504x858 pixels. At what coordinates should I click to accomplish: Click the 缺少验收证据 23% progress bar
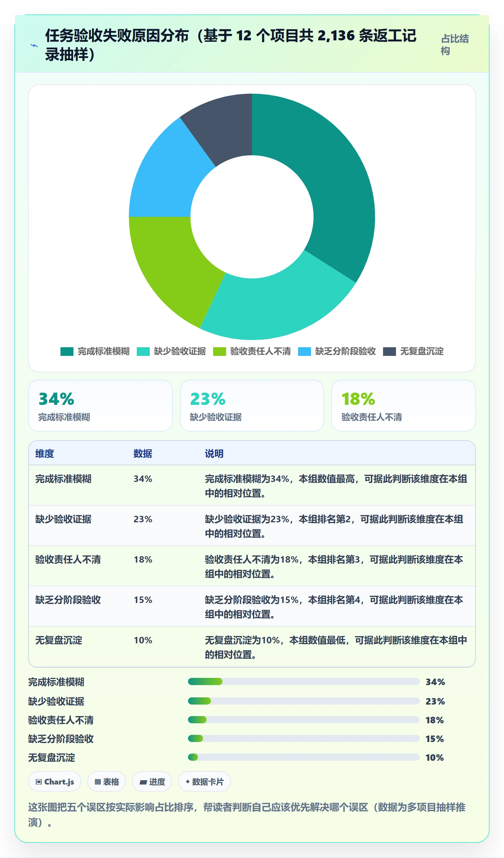click(304, 701)
